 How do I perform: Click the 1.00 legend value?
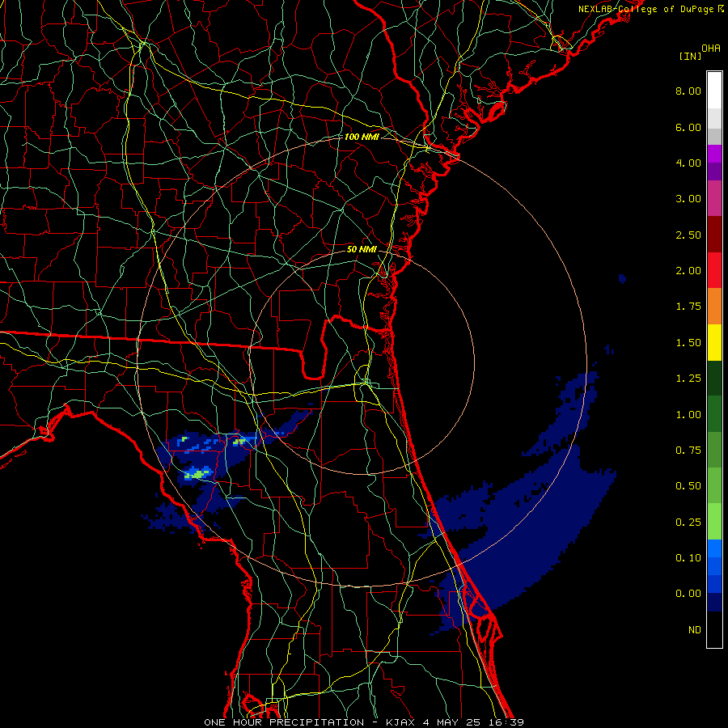688,415
